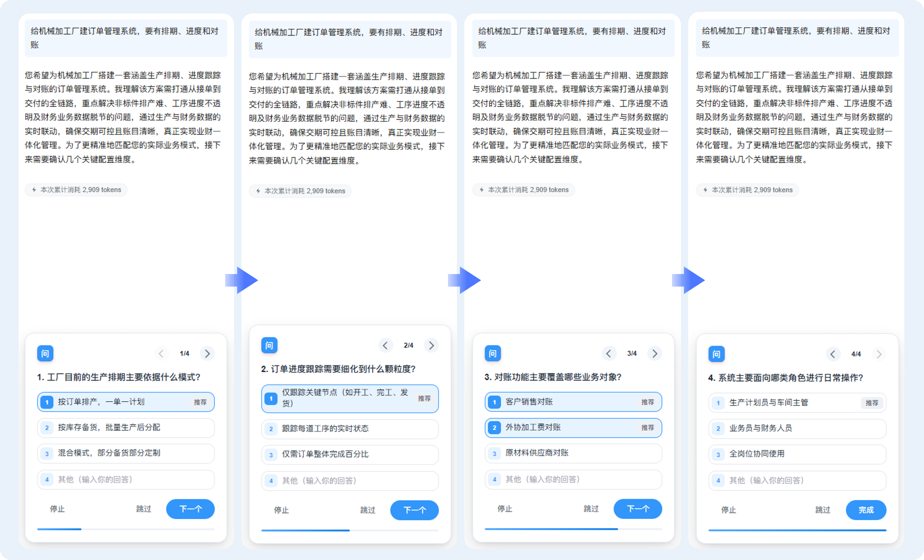Select option 按库存备货，批量生产后分配
The height and width of the screenshot is (560, 924).
[126, 428]
